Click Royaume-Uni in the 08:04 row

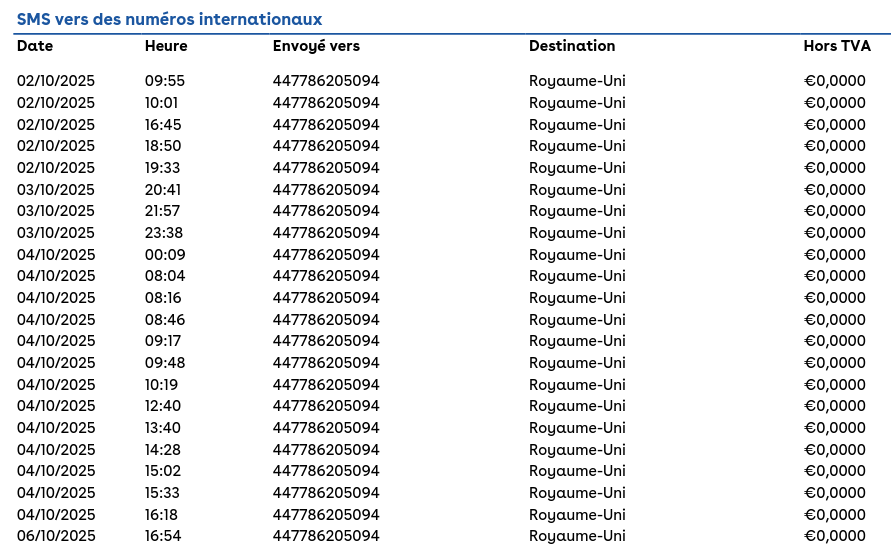click(577, 277)
